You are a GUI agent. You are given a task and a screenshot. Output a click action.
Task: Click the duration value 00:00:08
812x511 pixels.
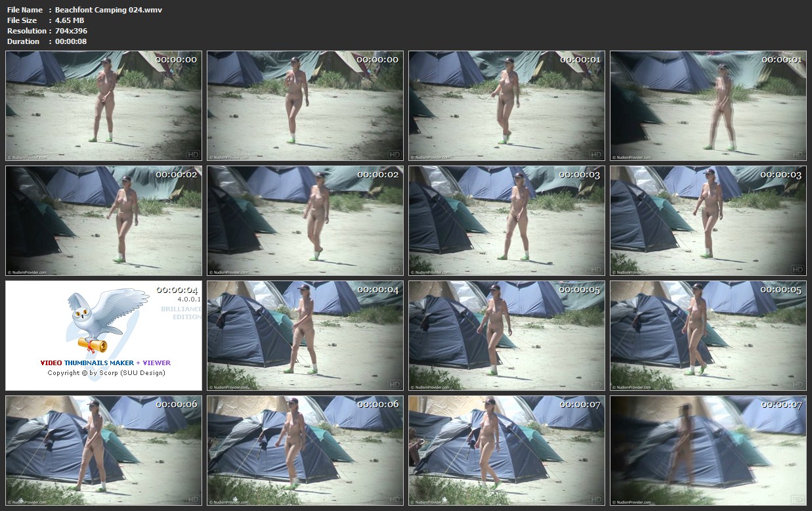point(71,41)
